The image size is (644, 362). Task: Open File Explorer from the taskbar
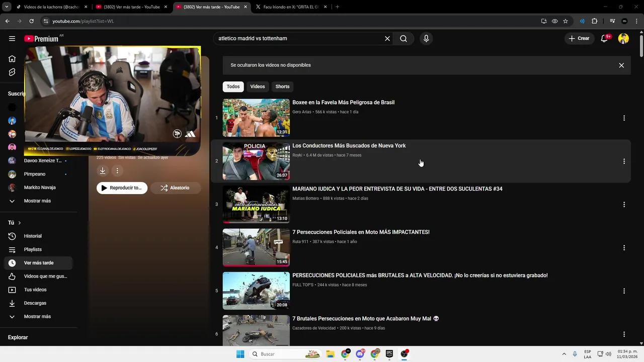(x=330, y=354)
